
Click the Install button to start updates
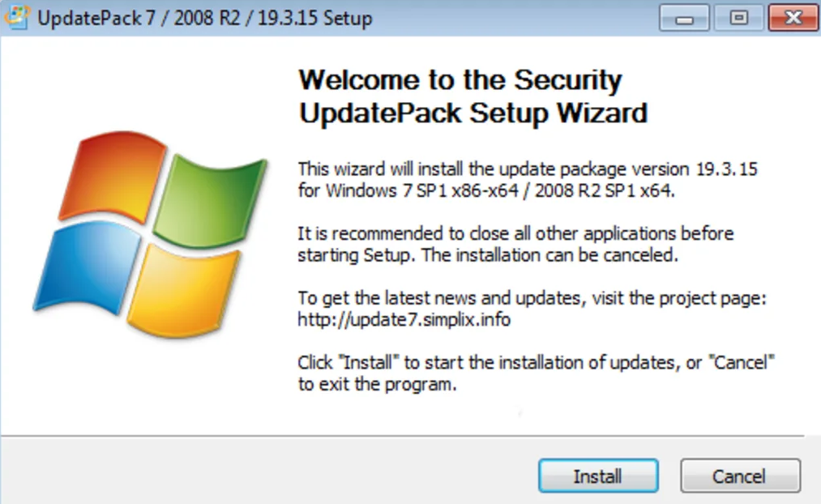pyautogui.click(x=598, y=476)
